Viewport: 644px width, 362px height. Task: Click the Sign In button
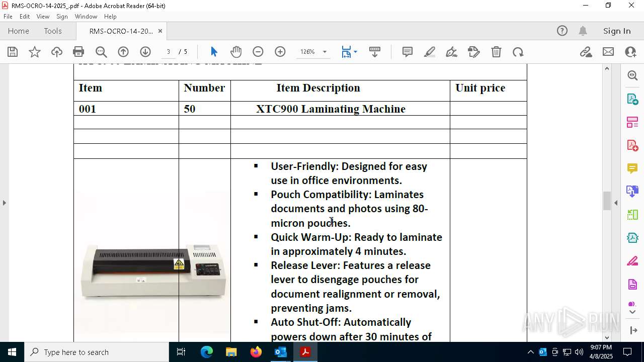click(x=617, y=31)
